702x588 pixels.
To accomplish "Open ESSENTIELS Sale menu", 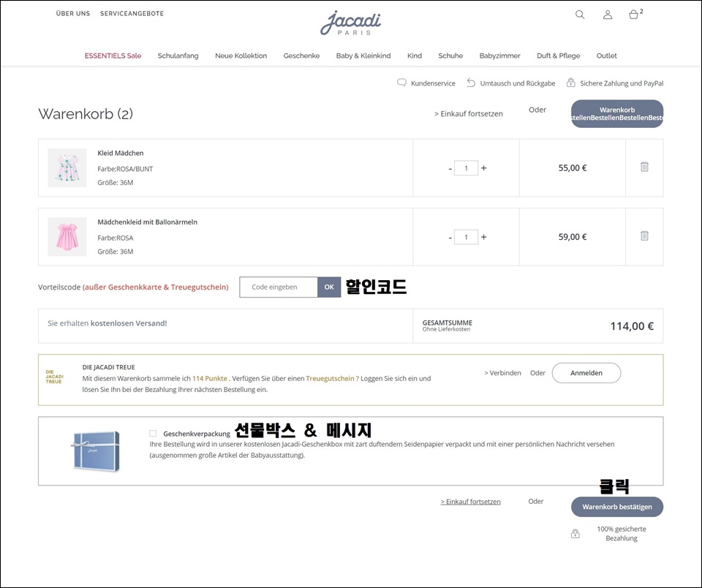I will (x=113, y=56).
